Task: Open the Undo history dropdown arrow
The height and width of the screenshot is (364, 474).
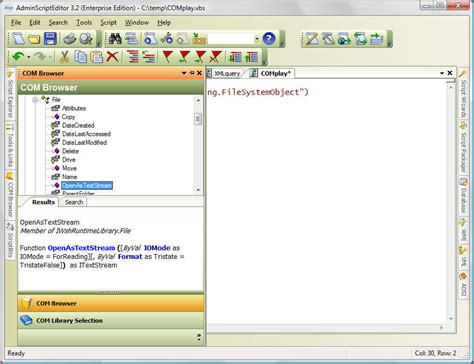Action: pos(29,57)
